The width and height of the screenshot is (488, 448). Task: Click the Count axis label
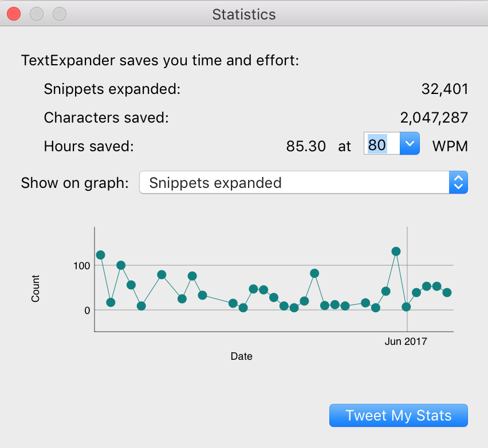point(35,288)
